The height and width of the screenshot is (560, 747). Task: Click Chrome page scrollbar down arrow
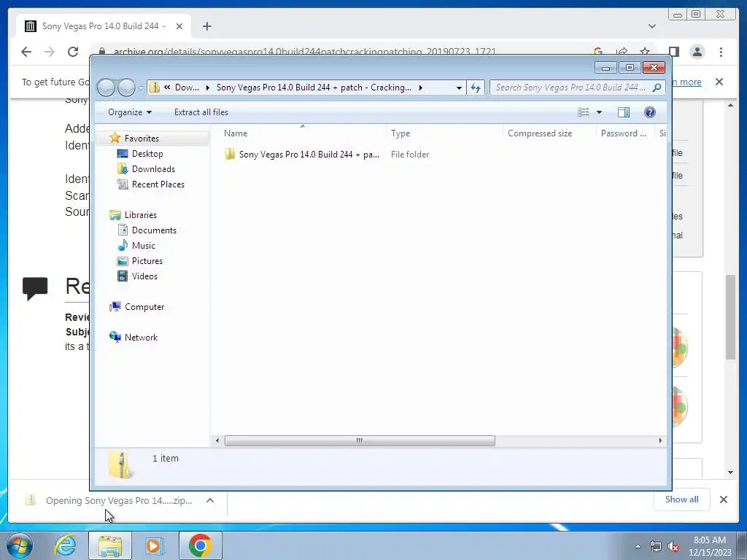pos(731,472)
